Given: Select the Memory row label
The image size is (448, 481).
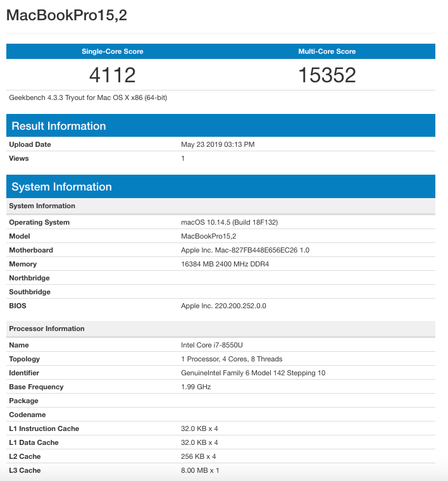Looking at the screenshot, I should click(23, 264).
